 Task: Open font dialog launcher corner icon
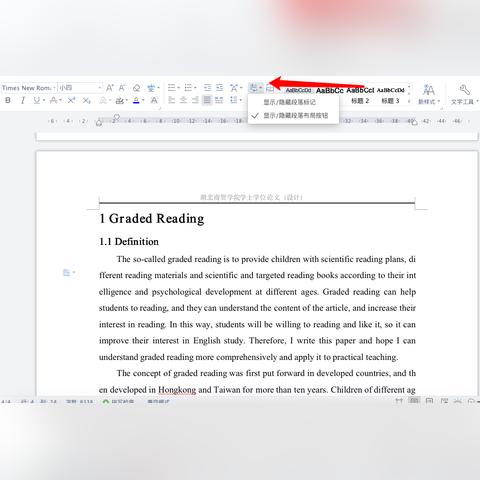pyautogui.click(x=159, y=108)
